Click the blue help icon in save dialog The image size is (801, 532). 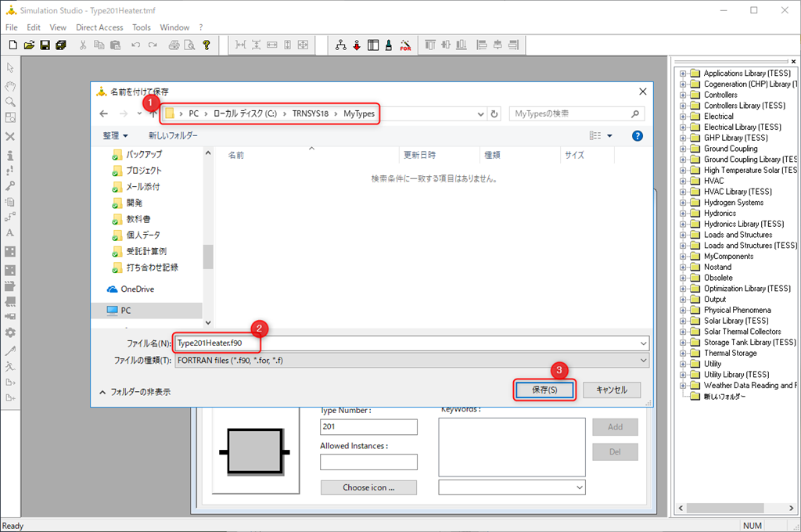[x=637, y=135]
